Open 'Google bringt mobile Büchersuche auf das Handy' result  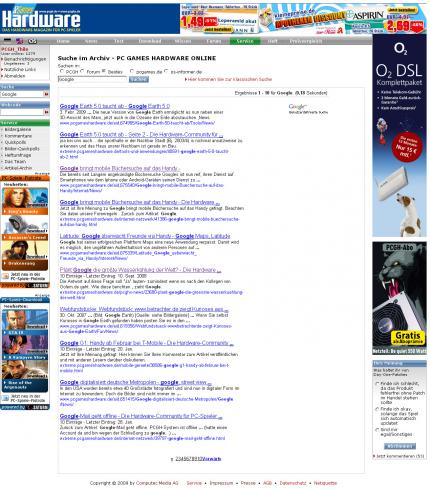tap(120, 168)
